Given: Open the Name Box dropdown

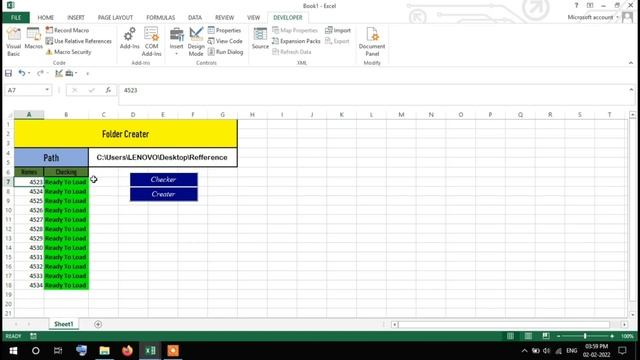Looking at the screenshot, I should pyautogui.click(x=47, y=90).
